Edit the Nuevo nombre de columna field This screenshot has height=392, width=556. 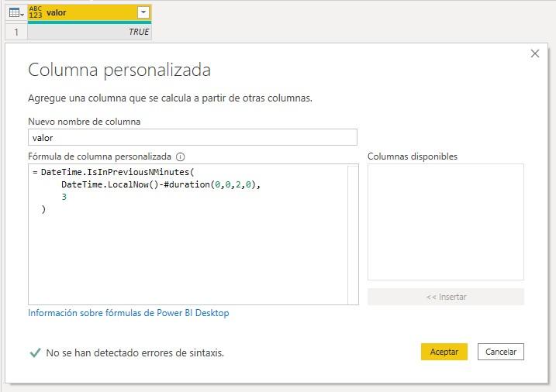[x=192, y=137]
